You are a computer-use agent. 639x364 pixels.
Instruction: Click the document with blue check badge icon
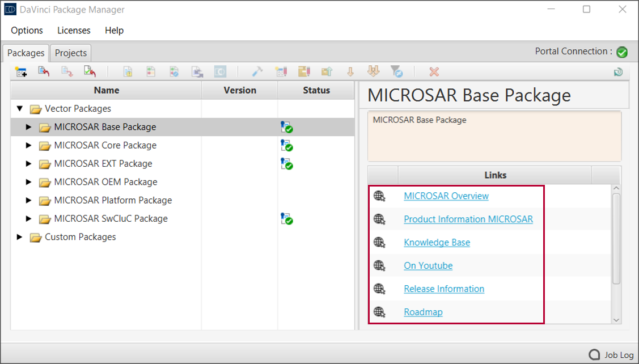[174, 72]
